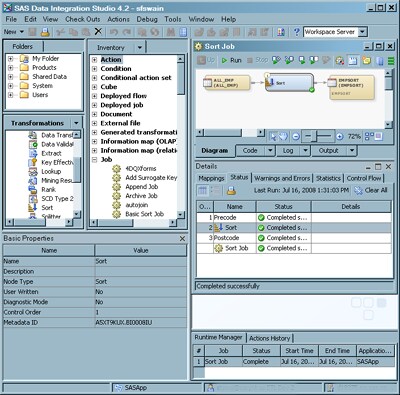Click the Metadata ID value ASXT9KUX.BI0008IU
The height and width of the screenshot is (395, 400).
coord(124,323)
